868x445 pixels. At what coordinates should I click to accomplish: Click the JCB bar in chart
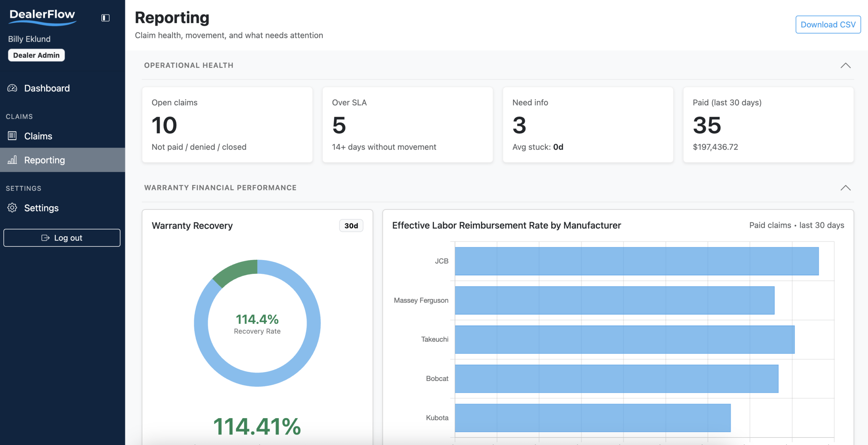tap(636, 261)
